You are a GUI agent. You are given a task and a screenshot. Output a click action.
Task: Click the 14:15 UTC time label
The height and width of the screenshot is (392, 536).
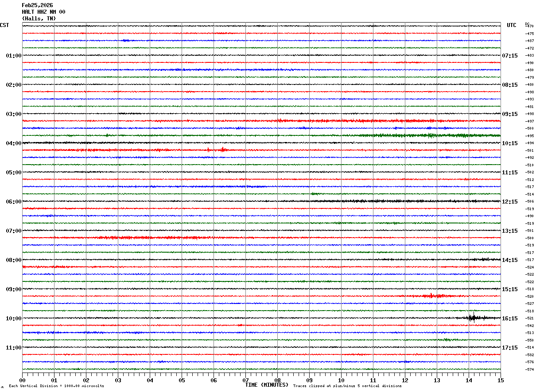[x=510, y=260]
